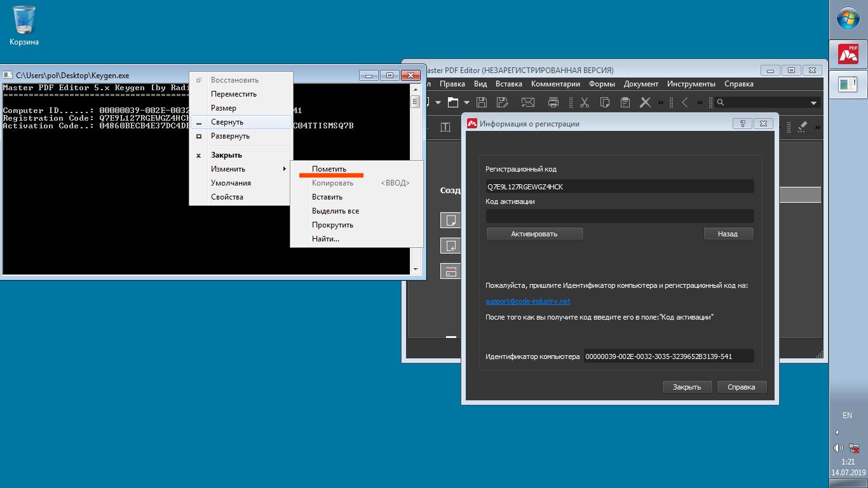This screenshot has width=868, height=488.
Task: Select Вставить in the edit submenu
Action: coord(356,197)
